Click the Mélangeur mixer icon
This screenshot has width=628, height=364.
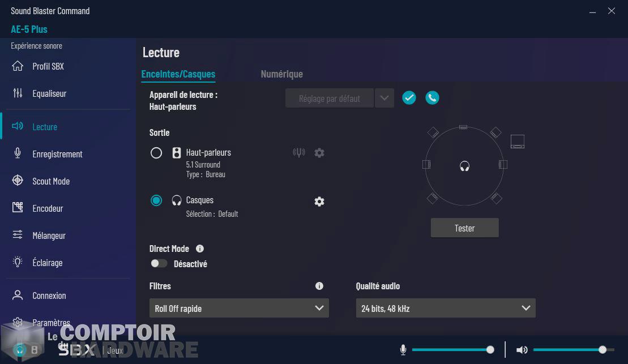tap(18, 235)
